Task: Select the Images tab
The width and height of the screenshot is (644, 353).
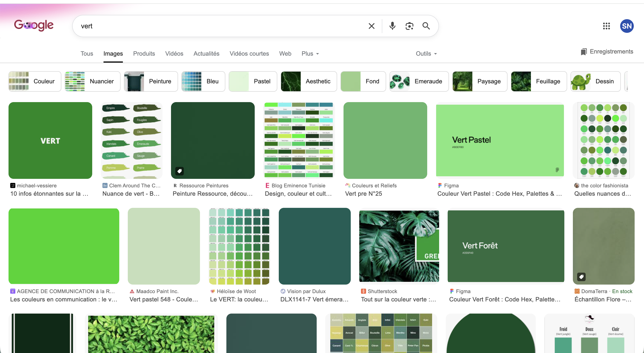Action: [113, 54]
